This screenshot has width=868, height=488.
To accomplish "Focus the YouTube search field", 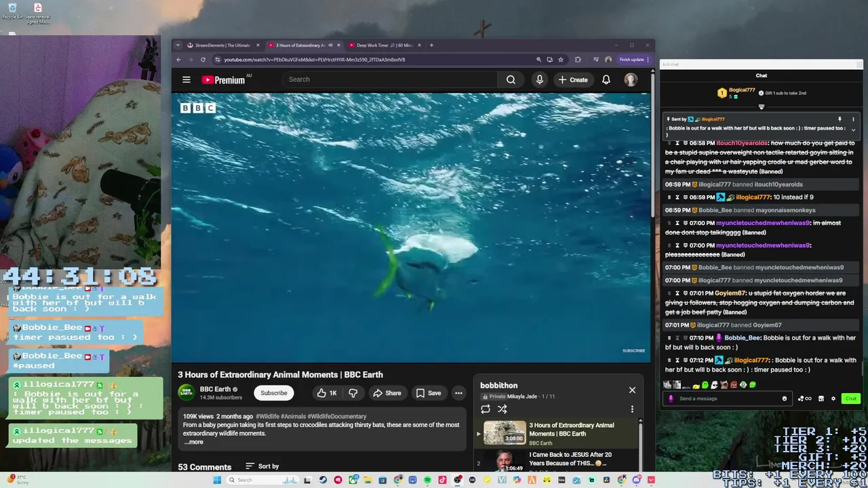I will pos(390,79).
